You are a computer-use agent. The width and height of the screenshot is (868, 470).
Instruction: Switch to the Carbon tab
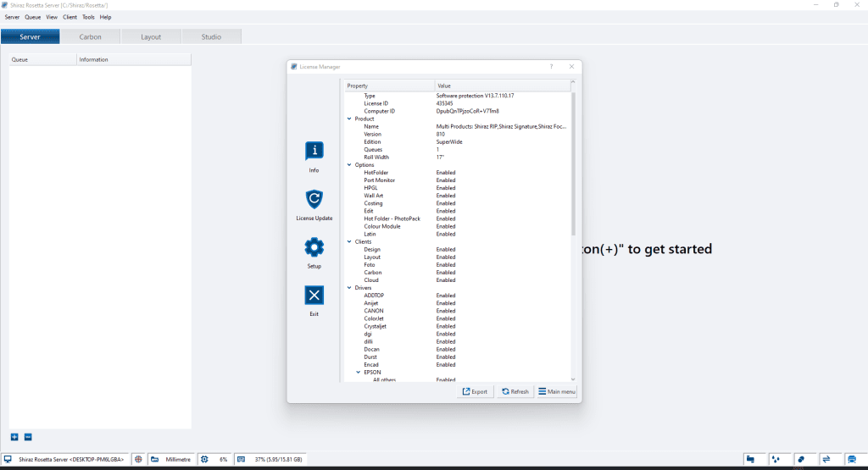[90, 37]
